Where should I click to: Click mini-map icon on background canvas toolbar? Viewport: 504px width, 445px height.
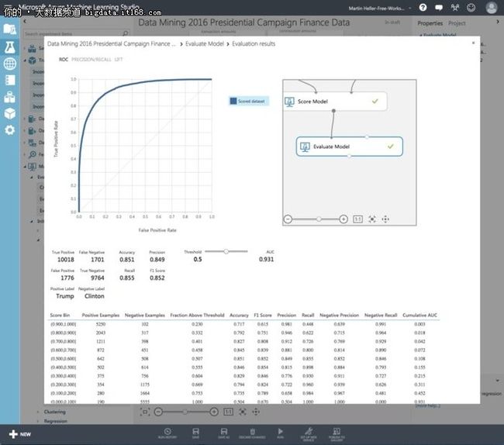[145, 412]
